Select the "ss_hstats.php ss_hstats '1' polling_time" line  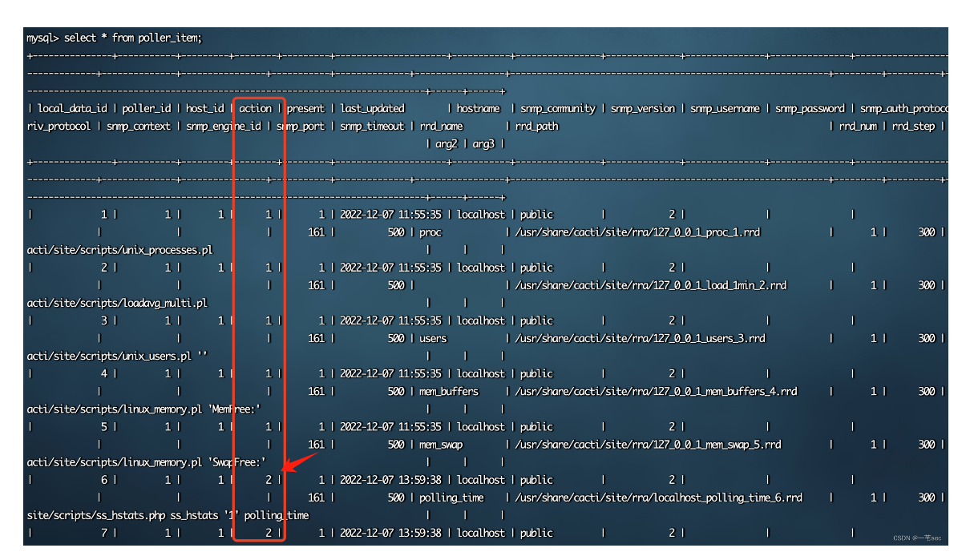[x=168, y=515]
